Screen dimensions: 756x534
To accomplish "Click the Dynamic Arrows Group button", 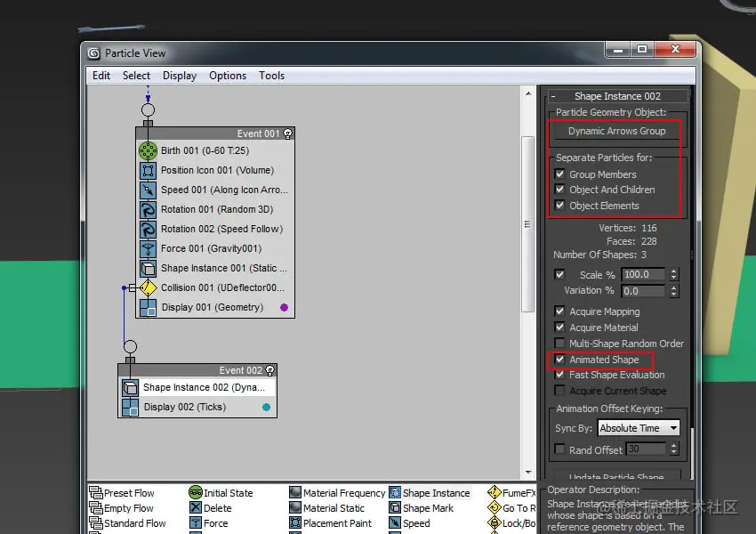I will click(x=616, y=131).
